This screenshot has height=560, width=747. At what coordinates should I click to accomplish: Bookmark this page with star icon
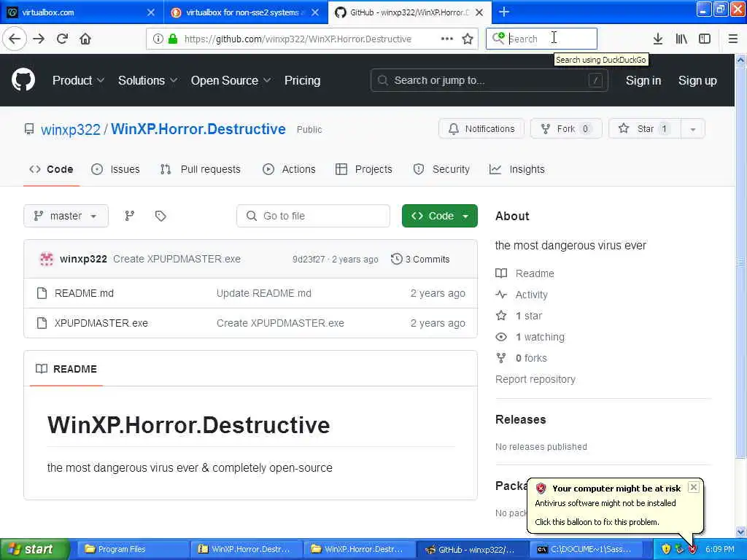point(468,39)
